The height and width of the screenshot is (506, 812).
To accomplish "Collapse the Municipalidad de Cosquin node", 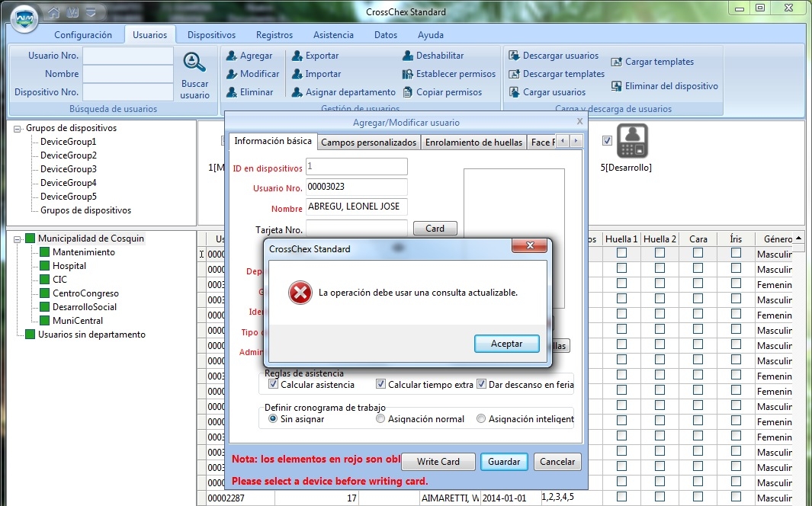I will tap(17, 239).
